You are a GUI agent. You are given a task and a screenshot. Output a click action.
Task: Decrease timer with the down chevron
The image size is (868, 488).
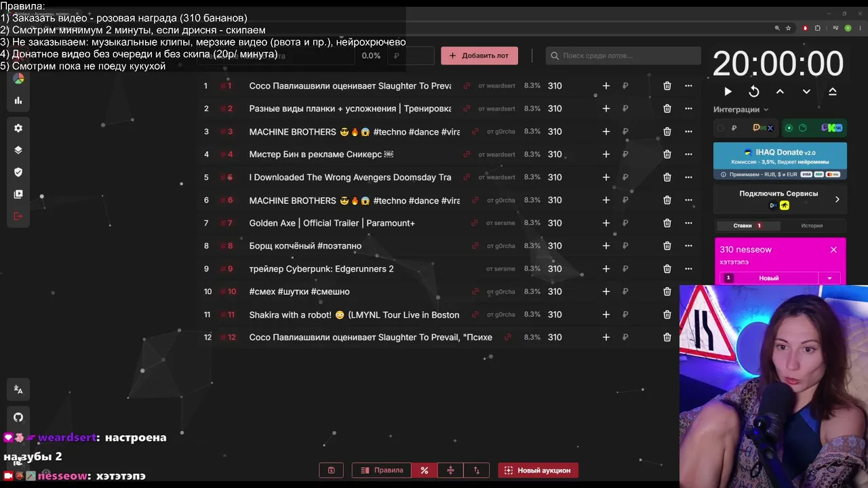806,91
